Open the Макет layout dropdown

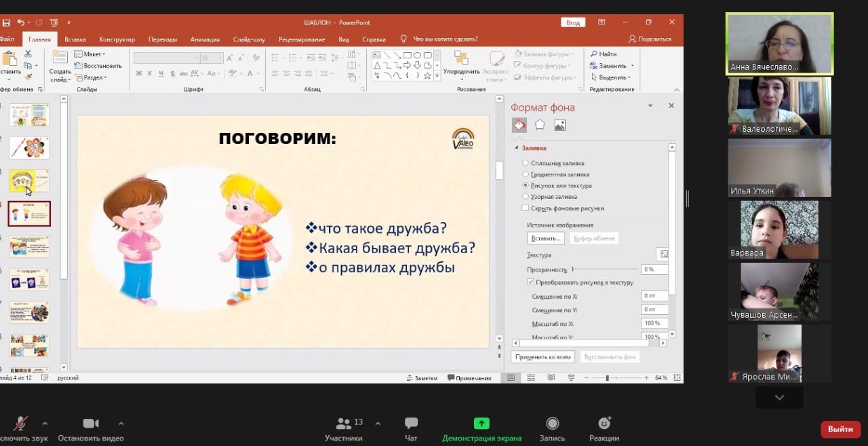(90, 54)
